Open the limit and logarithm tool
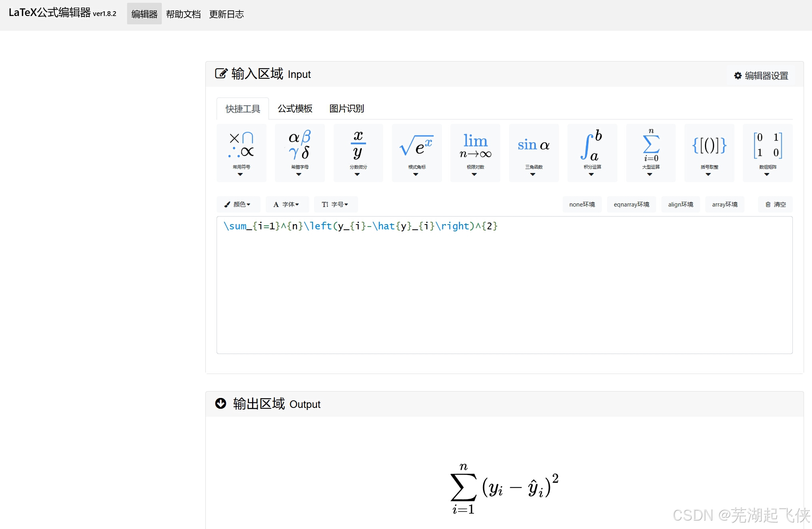This screenshot has height=529, width=812. pos(475,153)
